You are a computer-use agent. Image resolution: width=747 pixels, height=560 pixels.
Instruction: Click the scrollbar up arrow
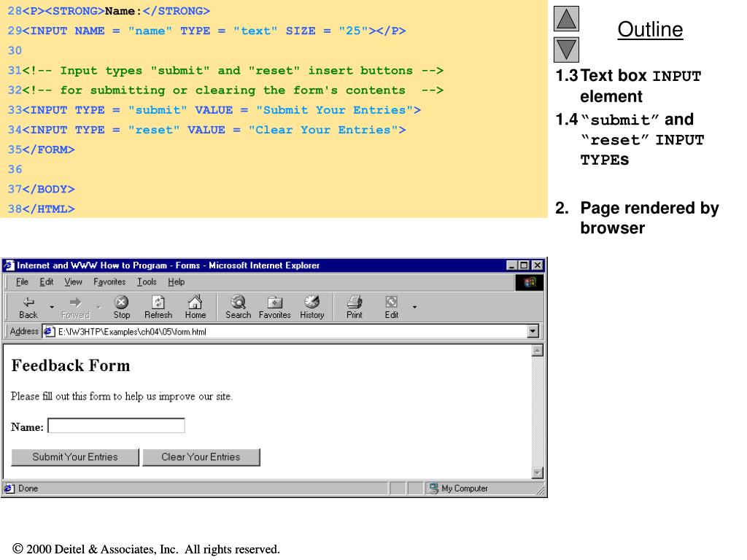[538, 351]
